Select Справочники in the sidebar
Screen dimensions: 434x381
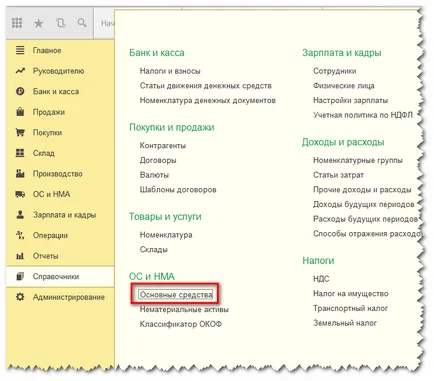click(56, 277)
